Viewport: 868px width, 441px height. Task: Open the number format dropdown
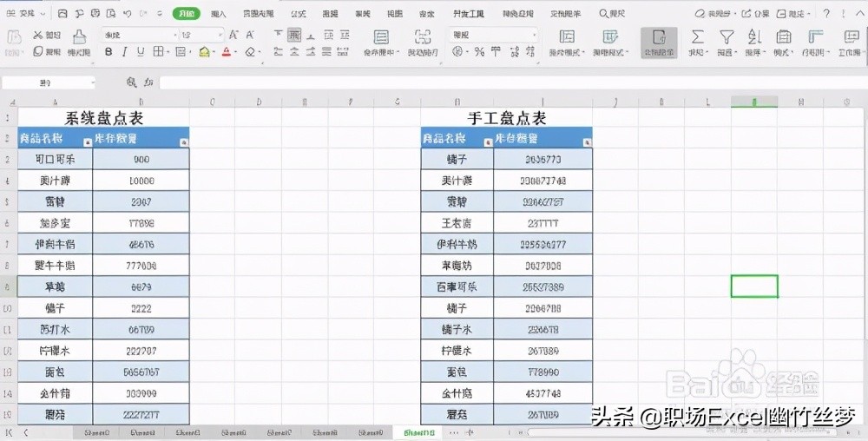(535, 35)
